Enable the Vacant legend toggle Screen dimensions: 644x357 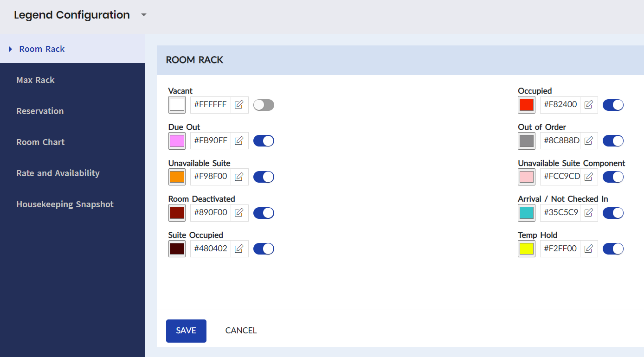pos(264,105)
